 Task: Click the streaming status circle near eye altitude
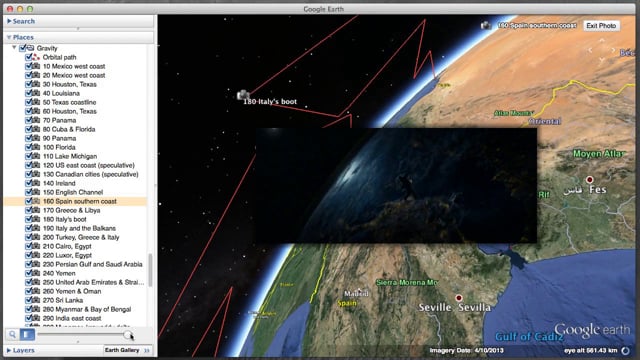(625, 351)
